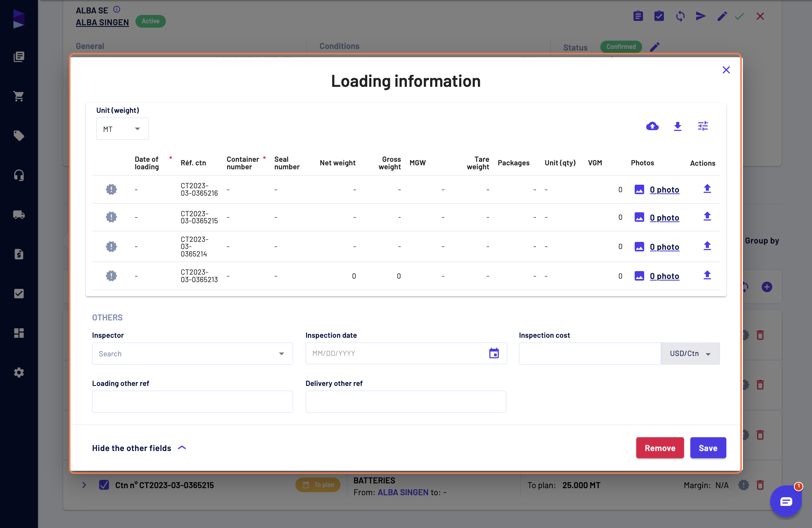Click the red Remove button

coord(660,448)
